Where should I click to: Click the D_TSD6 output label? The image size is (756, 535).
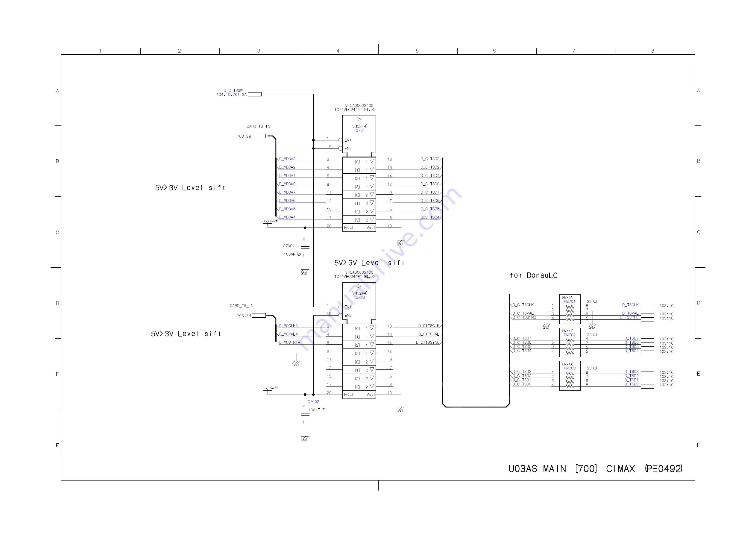631,342
